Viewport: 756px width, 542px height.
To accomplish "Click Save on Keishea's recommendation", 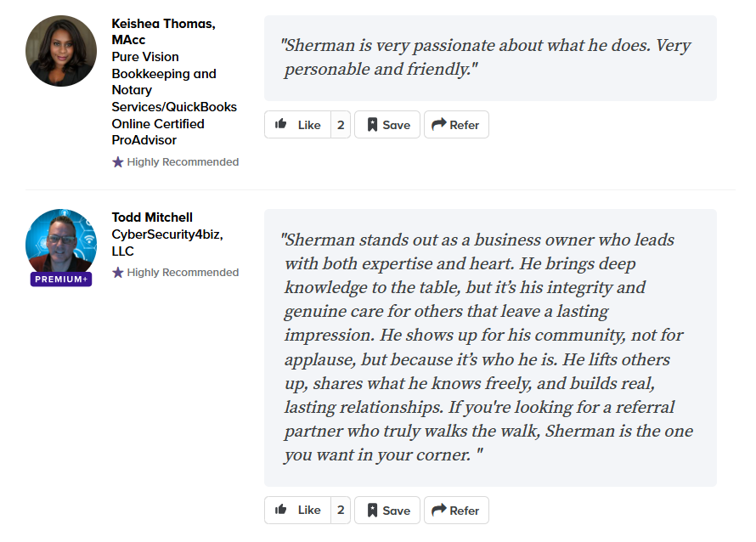I will point(386,124).
